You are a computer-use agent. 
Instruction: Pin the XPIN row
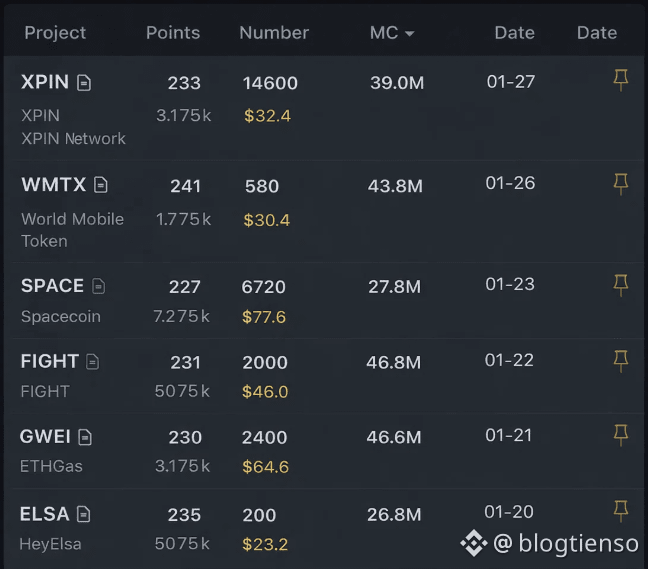pos(620,80)
